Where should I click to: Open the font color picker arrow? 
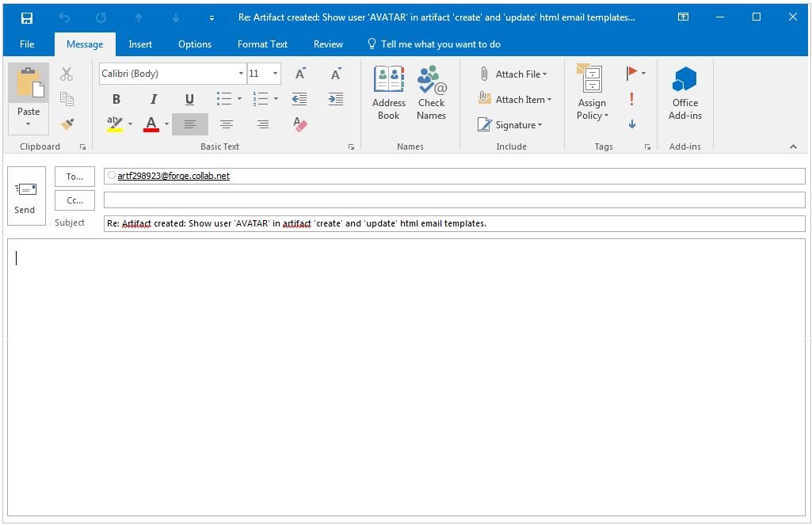[x=166, y=124]
